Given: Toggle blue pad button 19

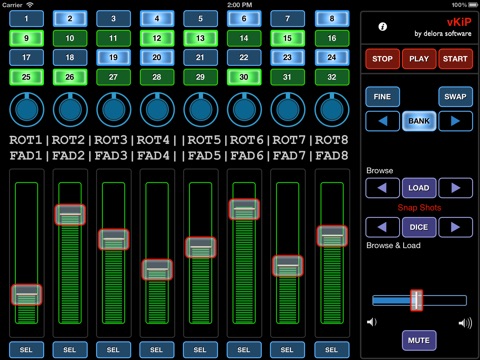Looking at the screenshot, I should tap(113, 58).
